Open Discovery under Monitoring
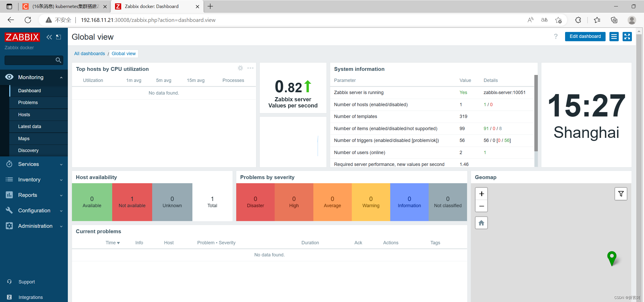Image resolution: width=644 pixels, height=302 pixels. 39,150
